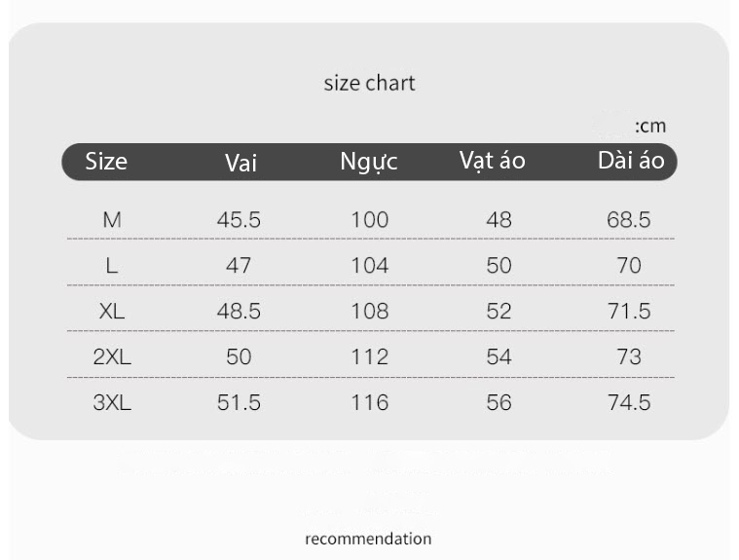
Task: Select the 52 hem value for XL
Action: [x=499, y=312]
